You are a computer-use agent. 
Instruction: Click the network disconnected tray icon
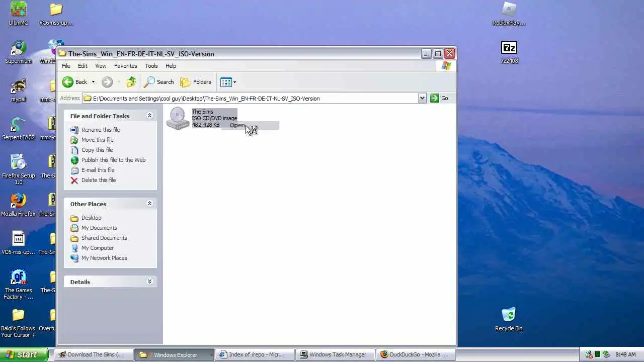589,354
